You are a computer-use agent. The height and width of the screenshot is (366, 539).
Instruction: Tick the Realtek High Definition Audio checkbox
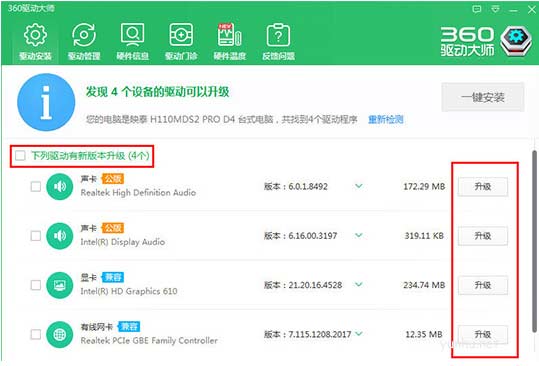(x=36, y=187)
